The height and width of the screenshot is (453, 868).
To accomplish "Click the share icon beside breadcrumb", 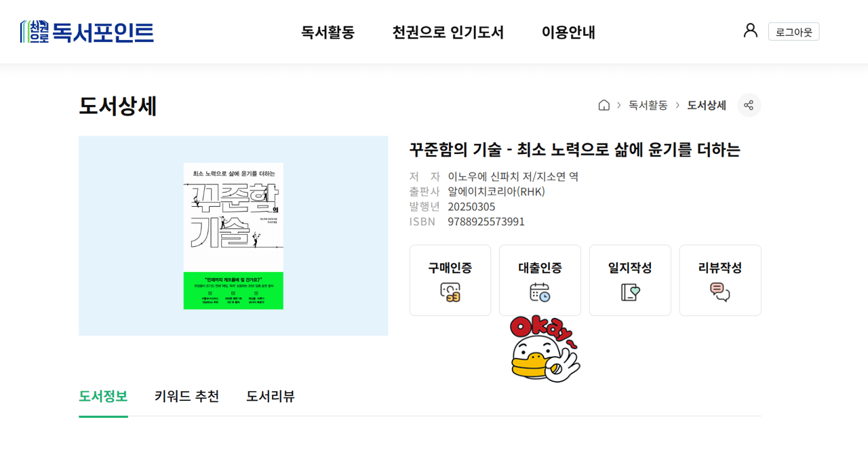I will 749,105.
